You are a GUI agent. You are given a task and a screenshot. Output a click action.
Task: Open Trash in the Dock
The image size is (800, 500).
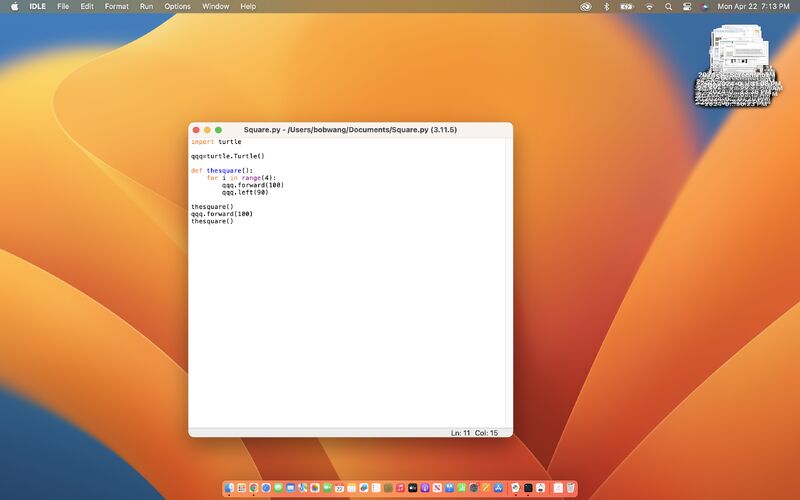pyautogui.click(x=571, y=488)
